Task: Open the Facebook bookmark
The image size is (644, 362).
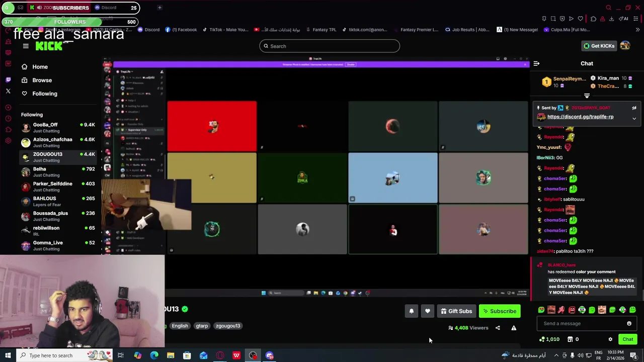Action: 181,30
